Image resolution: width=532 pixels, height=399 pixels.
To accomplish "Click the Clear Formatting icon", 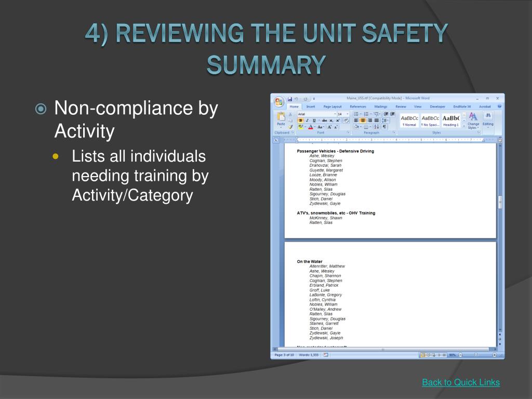I will 346,121.
